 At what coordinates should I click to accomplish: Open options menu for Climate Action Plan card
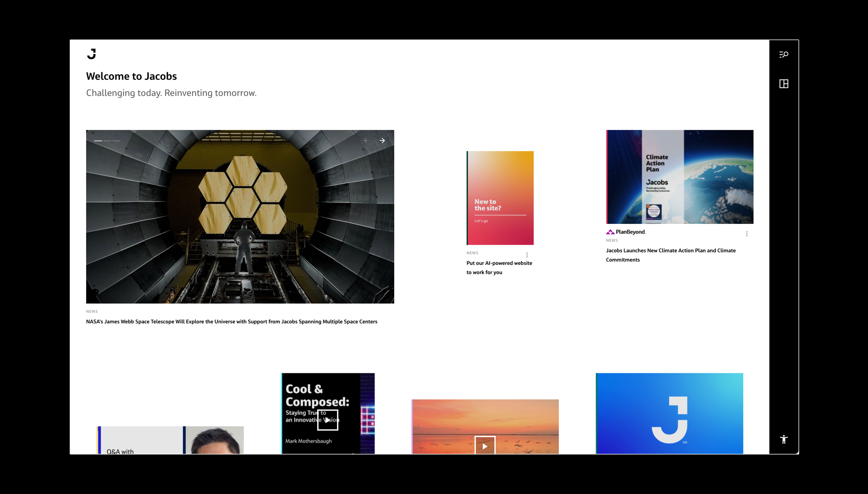(x=747, y=234)
